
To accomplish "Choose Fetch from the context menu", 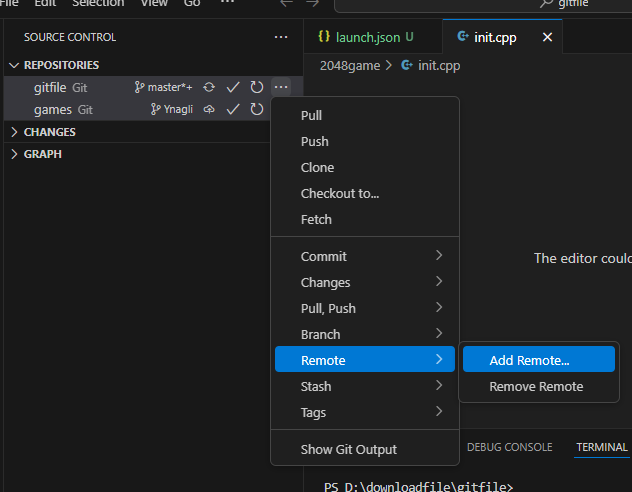I will (365, 220).
